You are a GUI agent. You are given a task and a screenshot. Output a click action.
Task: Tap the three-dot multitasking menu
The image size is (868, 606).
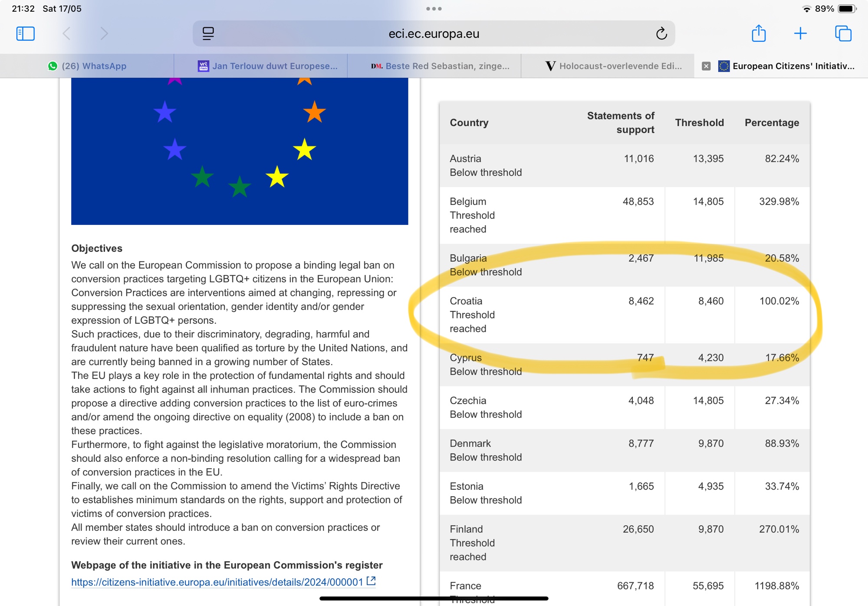point(434,9)
